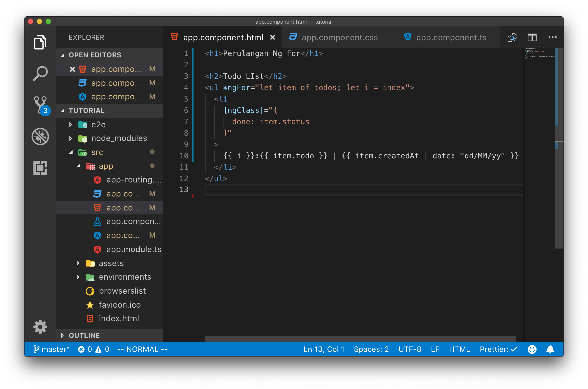Expand the e2e folder
Image resolution: width=588 pixels, height=389 pixels.
pos(110,124)
